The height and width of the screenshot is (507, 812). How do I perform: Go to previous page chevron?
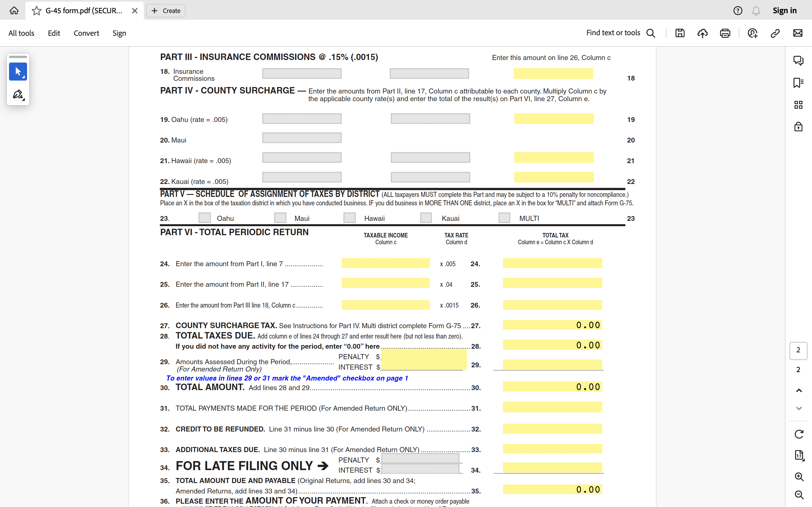click(x=799, y=390)
